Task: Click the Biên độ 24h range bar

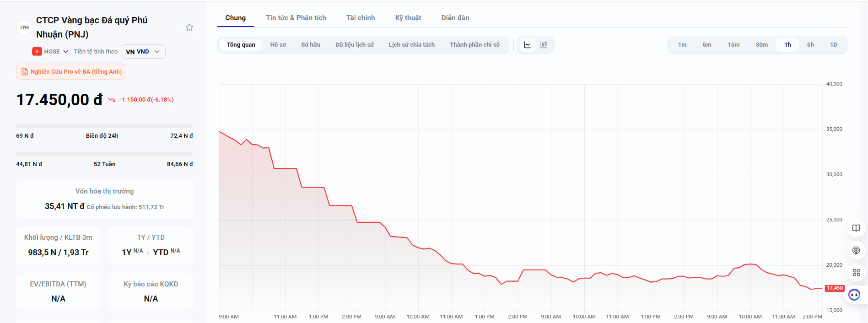Action: click(104, 126)
